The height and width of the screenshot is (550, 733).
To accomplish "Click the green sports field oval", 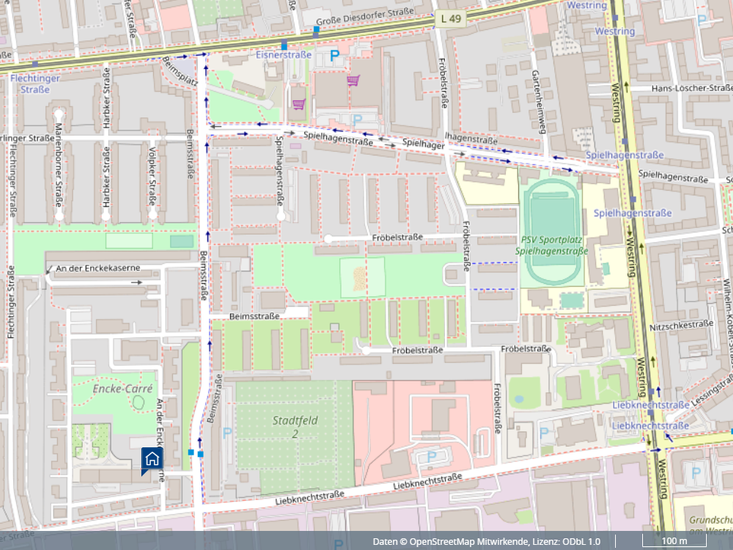I will point(546,215).
